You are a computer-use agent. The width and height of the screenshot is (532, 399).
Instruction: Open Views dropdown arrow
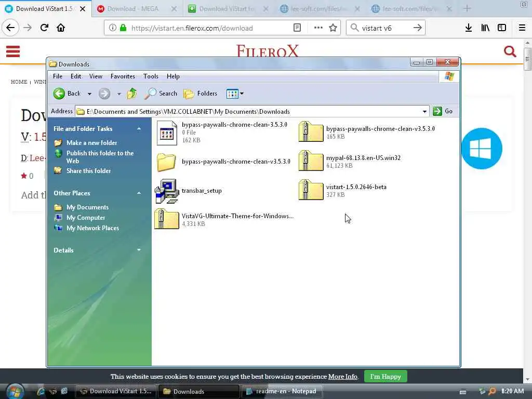[242, 94]
